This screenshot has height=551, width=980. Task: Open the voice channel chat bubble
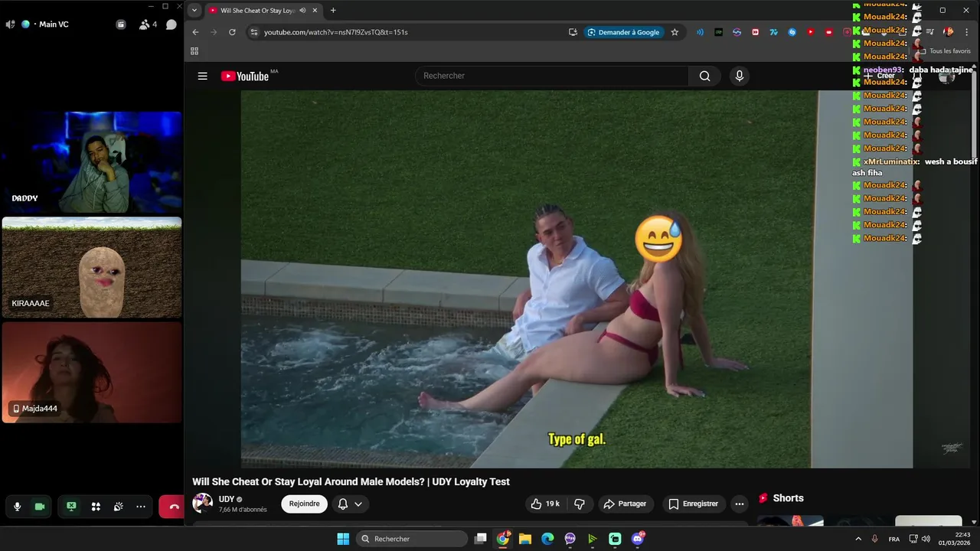171,24
